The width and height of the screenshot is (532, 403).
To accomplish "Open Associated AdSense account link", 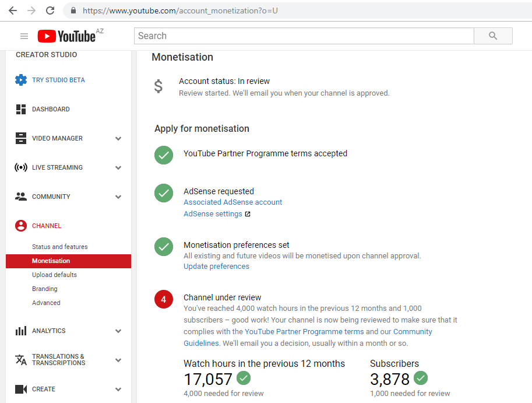I will [232, 202].
